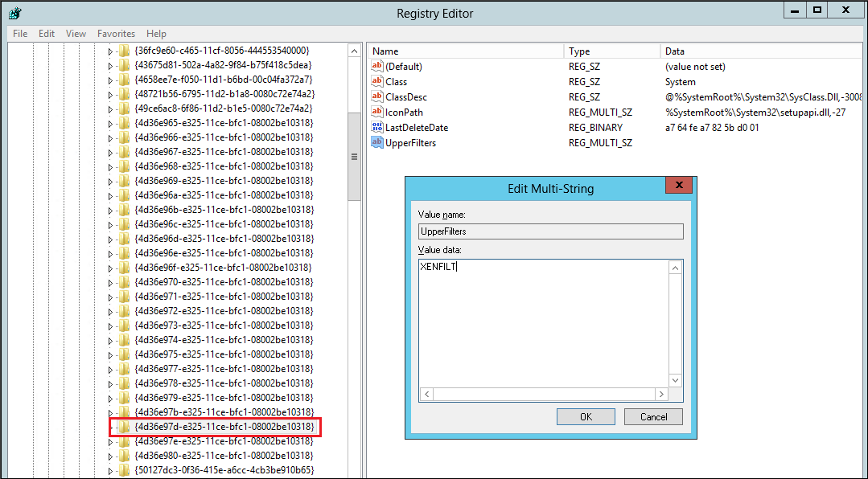The image size is (868, 479).
Task: Expand the {4d36e980-e325-11ce-bfc1-08002be10318} key
Action: 111,456
